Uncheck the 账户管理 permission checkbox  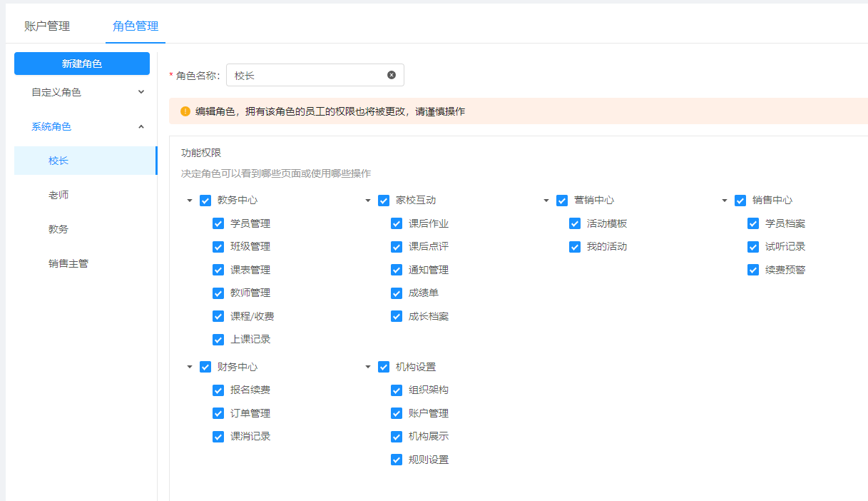coord(397,413)
